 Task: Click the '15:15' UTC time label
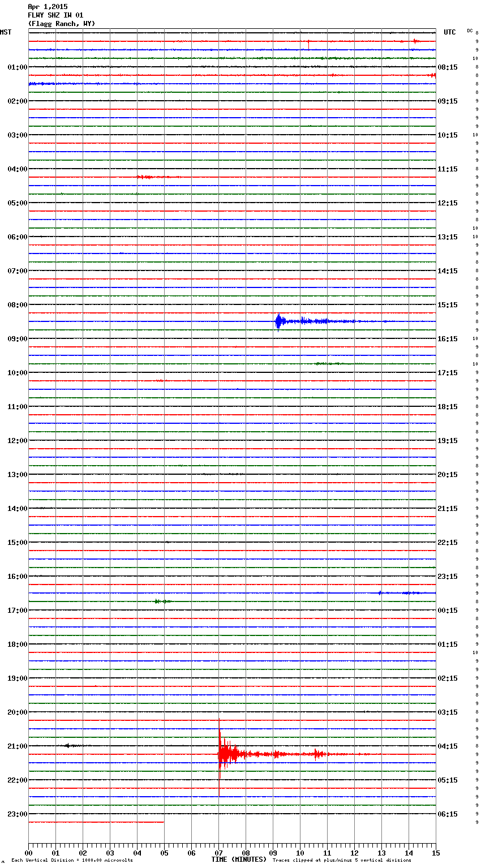point(448,305)
